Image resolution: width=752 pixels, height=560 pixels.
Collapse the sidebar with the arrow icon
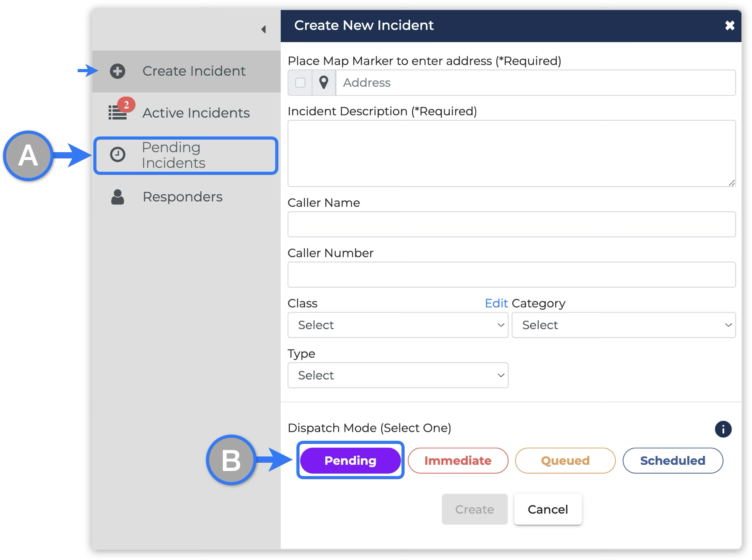coord(263,29)
